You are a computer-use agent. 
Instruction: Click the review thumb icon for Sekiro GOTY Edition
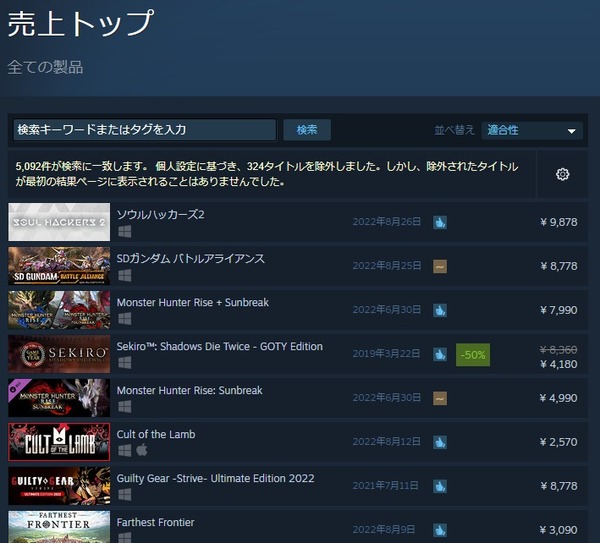pyautogui.click(x=440, y=354)
